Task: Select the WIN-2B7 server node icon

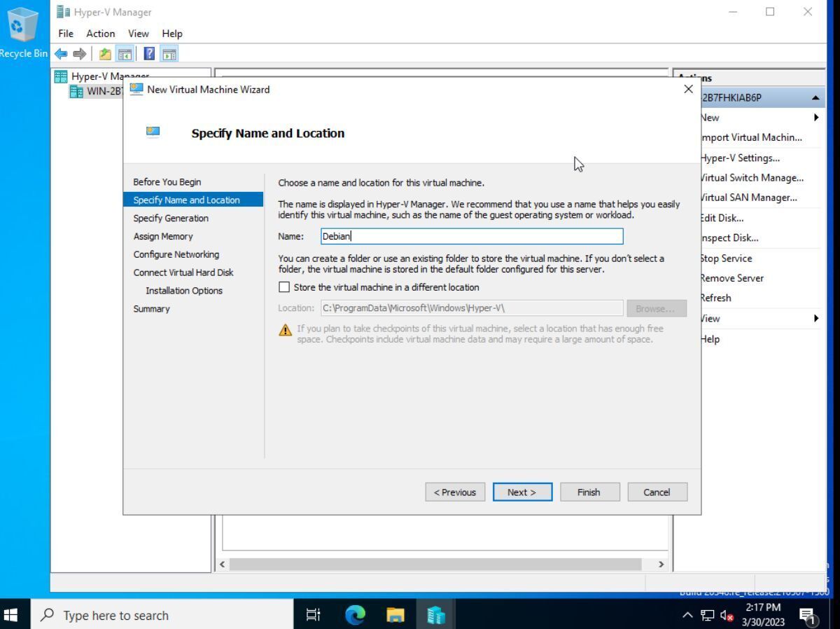Action: (76, 92)
